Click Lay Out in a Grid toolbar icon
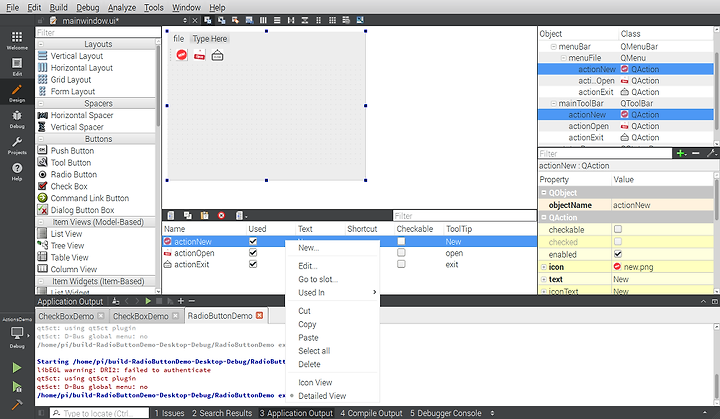Viewport: 720px width, 419px height. pos(332,20)
